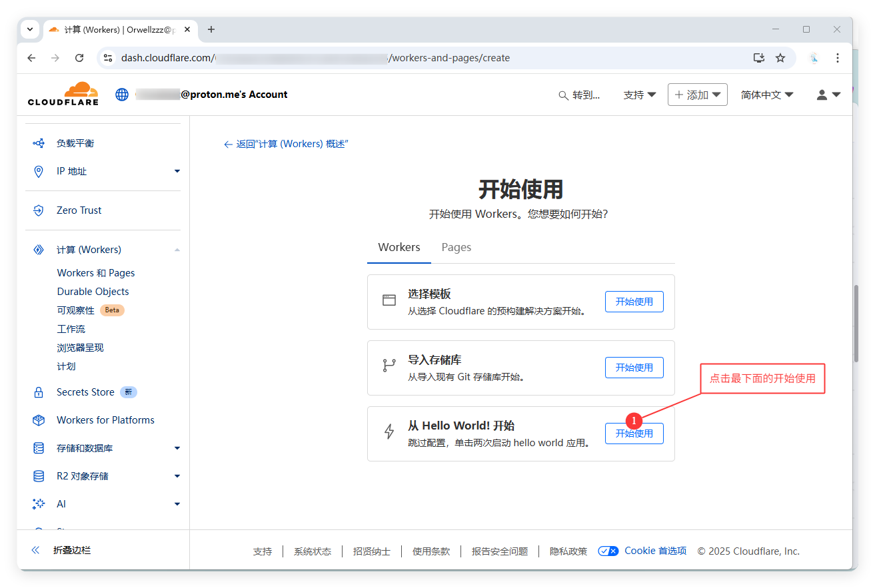Screen dimensions: 875x588
Task: Click the Secrets Store lock icon
Action: pos(39,393)
